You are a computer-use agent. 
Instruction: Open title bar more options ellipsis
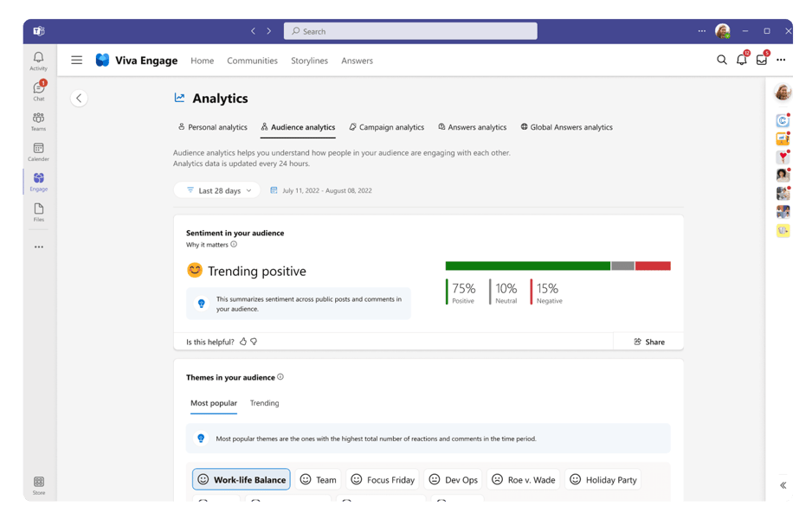pyautogui.click(x=702, y=31)
